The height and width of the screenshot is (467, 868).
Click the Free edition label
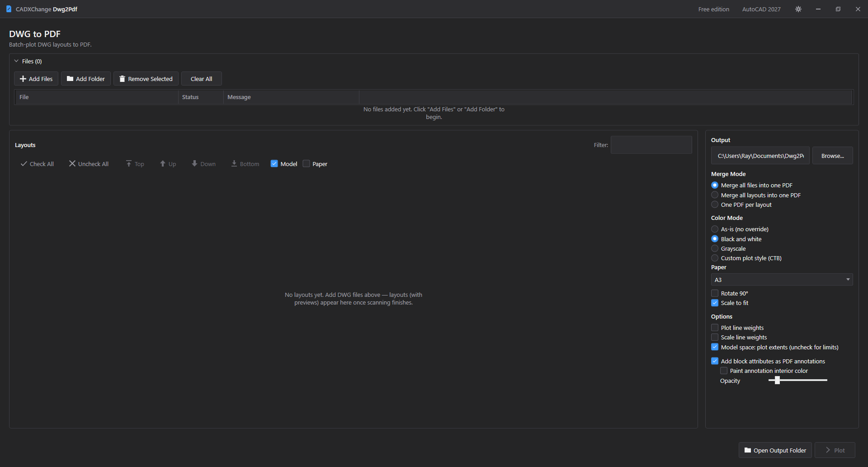click(x=714, y=9)
